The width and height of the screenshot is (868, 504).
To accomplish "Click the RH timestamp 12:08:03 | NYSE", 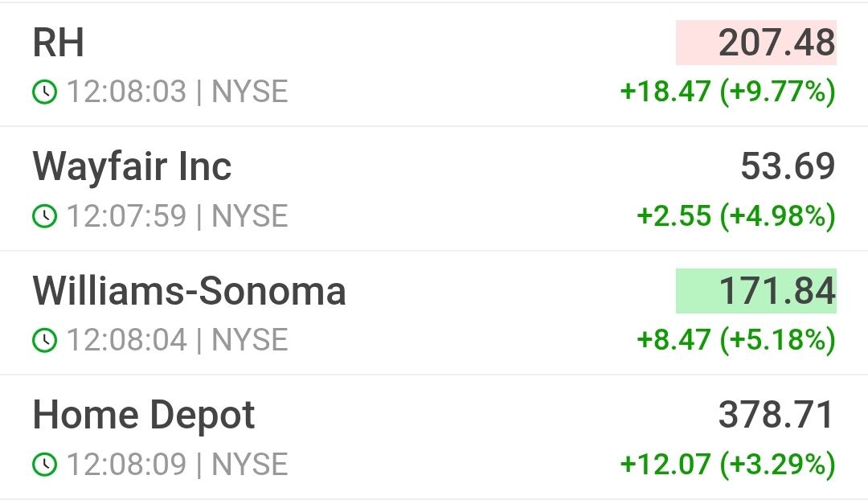I will (x=177, y=92).
